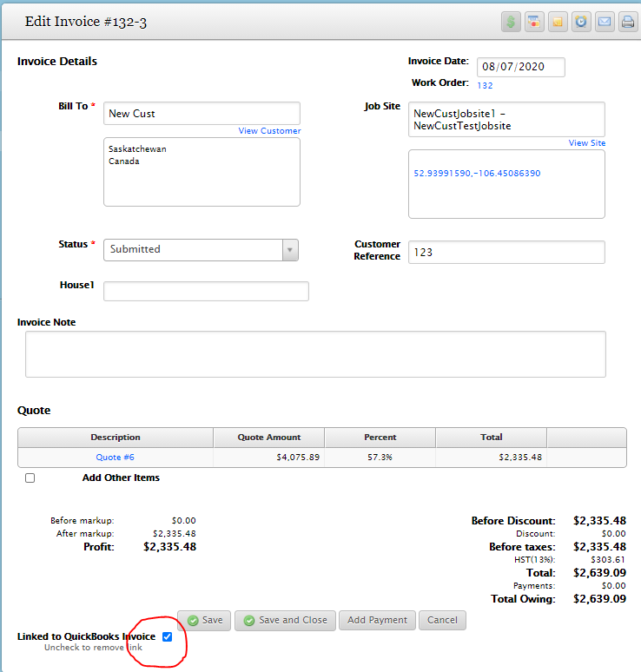Open the credit card payment icon
The image size is (641, 672).
coord(534,22)
